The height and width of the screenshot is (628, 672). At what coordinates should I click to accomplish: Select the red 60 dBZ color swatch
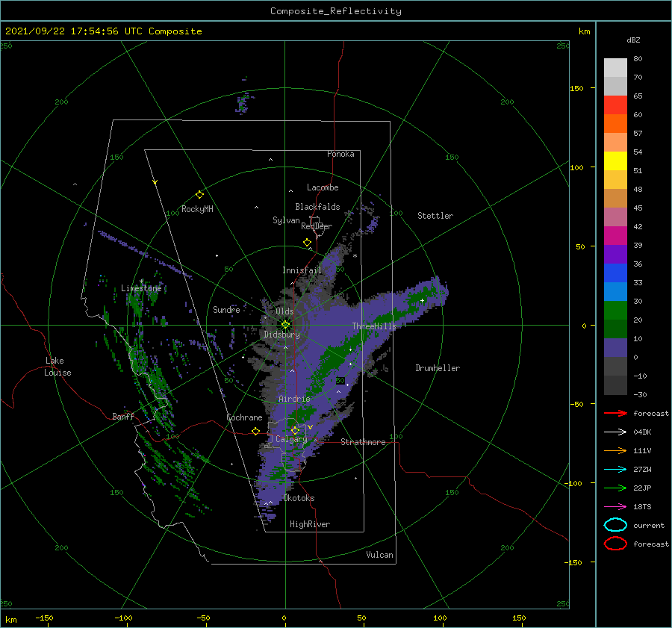[x=615, y=105]
